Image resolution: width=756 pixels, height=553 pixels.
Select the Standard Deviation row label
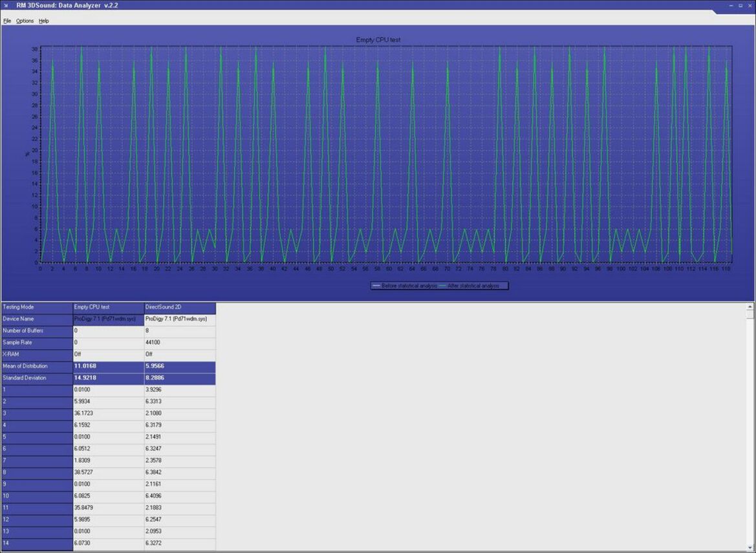point(37,378)
